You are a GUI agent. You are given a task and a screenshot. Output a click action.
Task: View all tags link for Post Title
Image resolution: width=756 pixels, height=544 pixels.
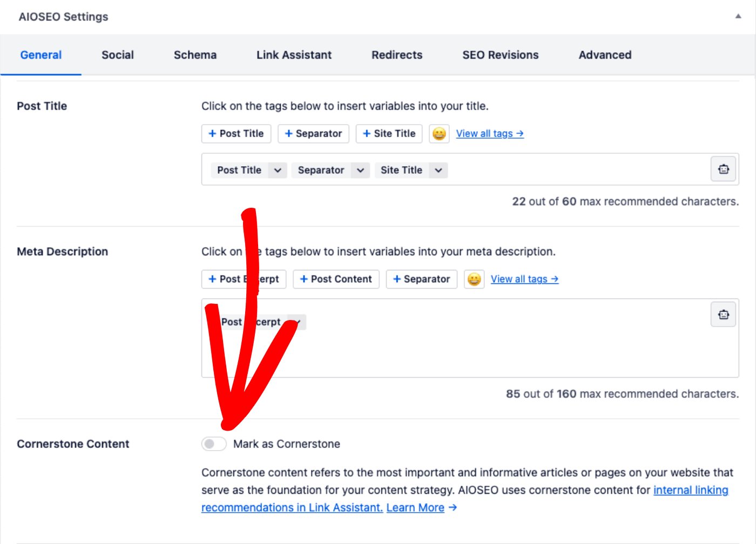point(490,134)
